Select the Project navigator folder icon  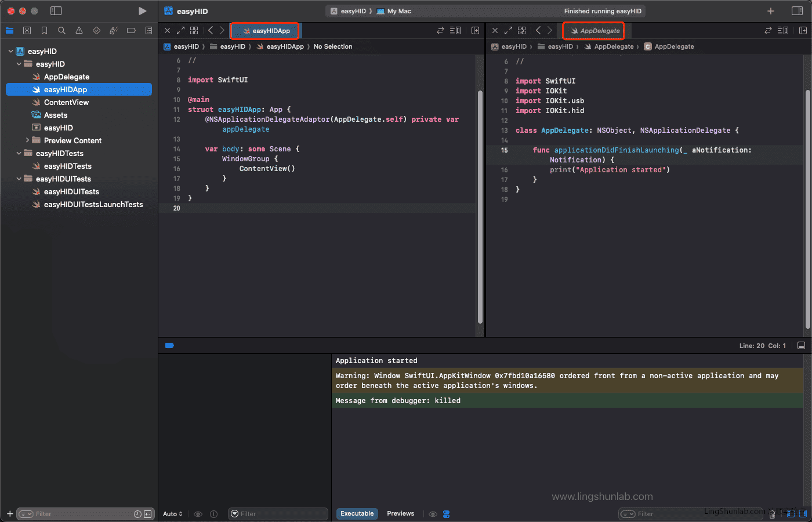[x=9, y=31]
